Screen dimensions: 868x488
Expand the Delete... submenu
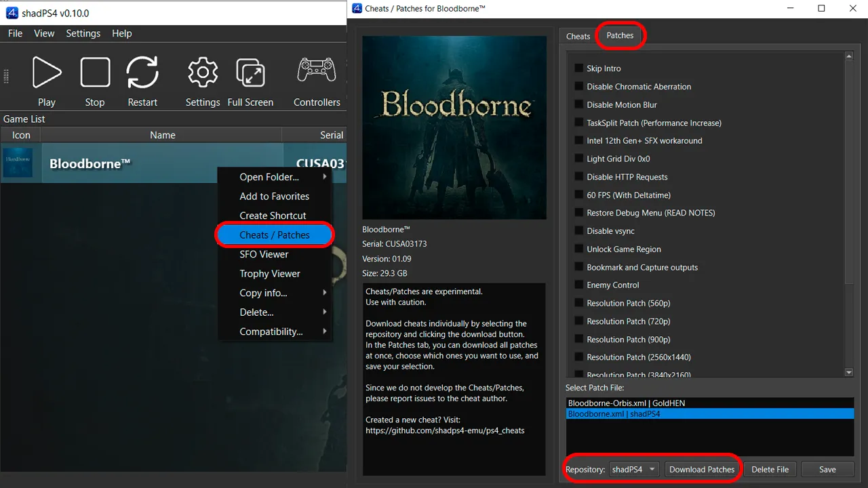click(x=275, y=312)
